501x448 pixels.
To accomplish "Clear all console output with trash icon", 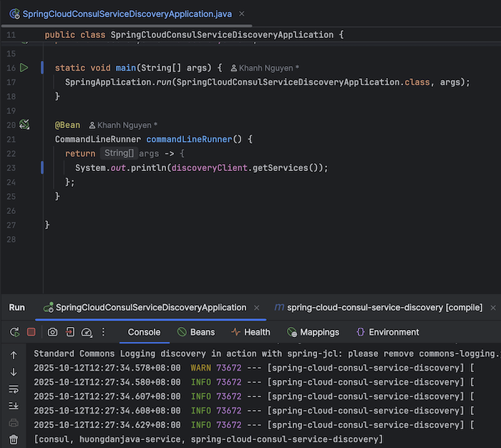I will pyautogui.click(x=14, y=439).
